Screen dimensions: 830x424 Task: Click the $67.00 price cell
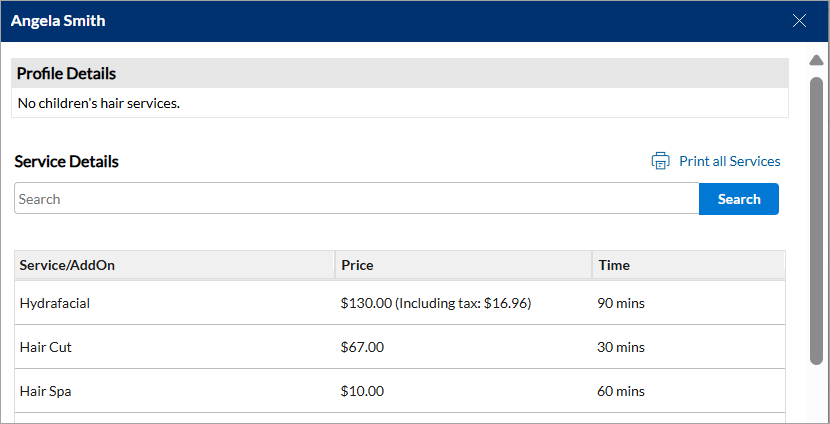tap(363, 347)
